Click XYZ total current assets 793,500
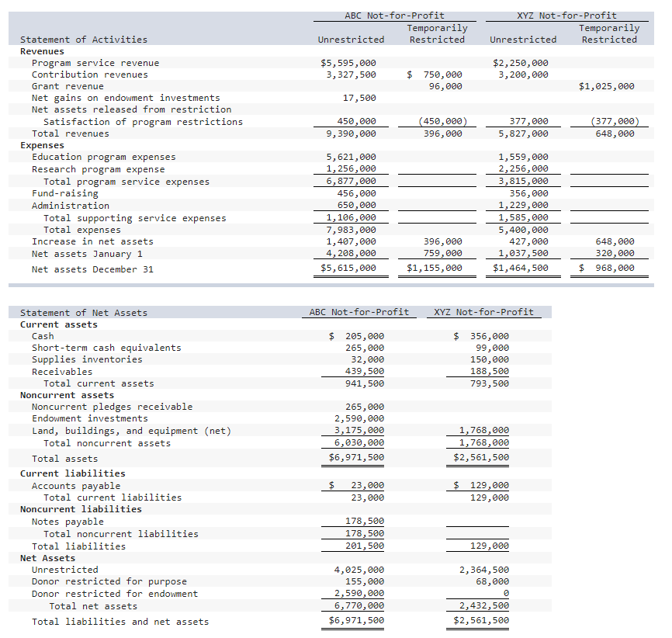Screen dimensions: 672x638 point(490,383)
